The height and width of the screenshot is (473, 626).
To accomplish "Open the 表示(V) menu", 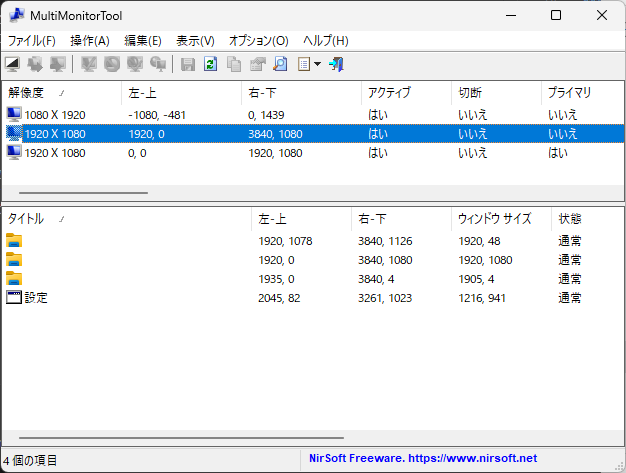I will tap(196, 41).
